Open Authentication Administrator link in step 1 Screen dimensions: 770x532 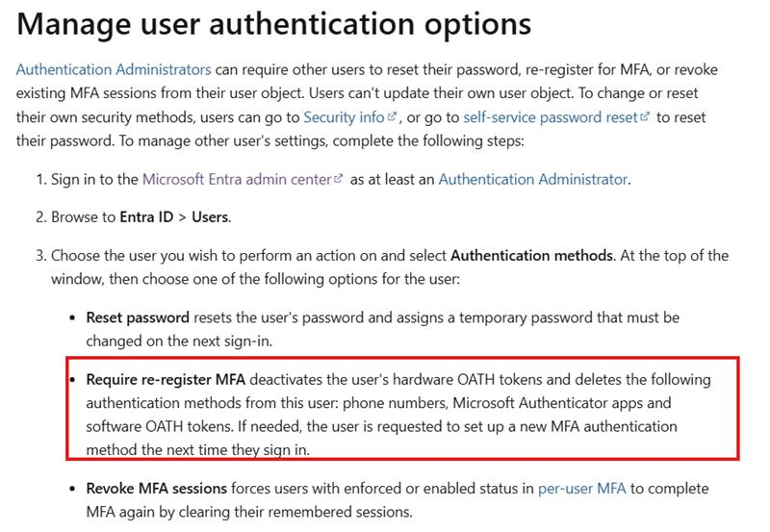tap(533, 179)
